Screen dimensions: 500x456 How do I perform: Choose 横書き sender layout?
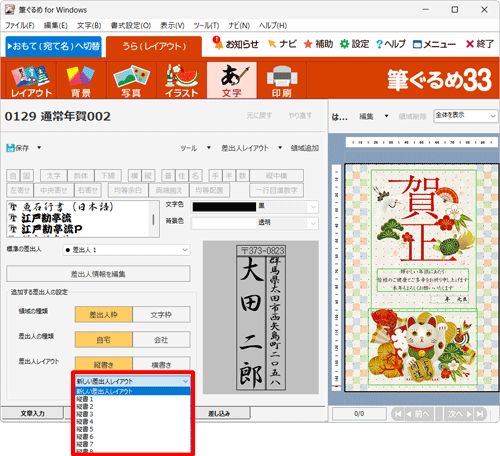coord(161,364)
